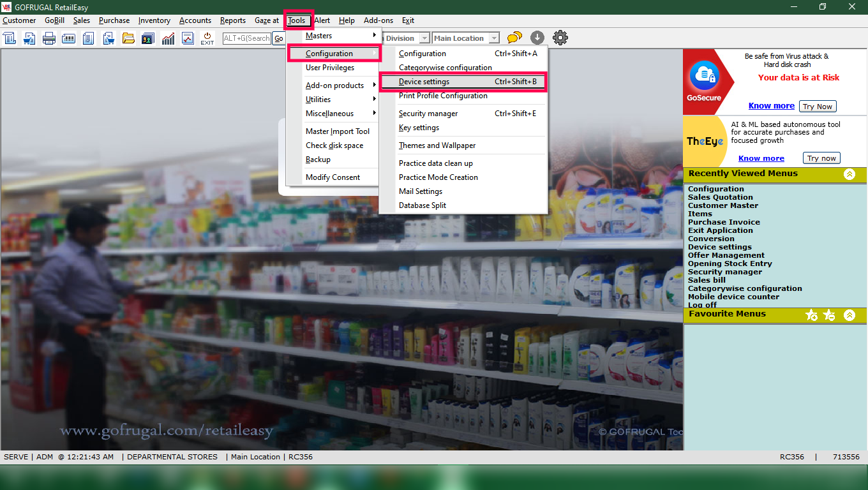Image resolution: width=868 pixels, height=490 pixels.
Task: Click DEPARTMENTAL STORES in the status bar
Action: [172, 457]
